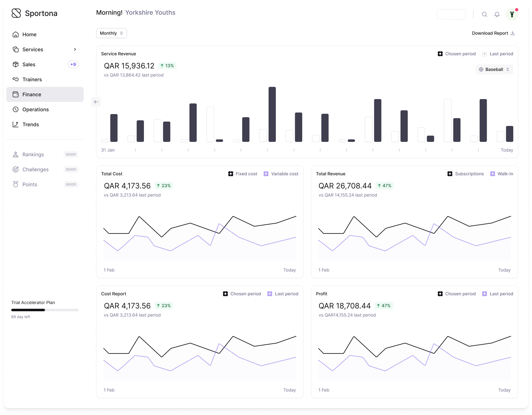Open the search magnifier icon
Image resolution: width=532 pixels, height=415 pixels.
tap(485, 14)
